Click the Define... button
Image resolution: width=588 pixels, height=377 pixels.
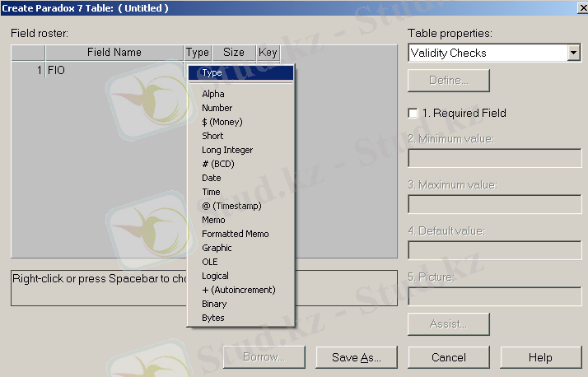(449, 80)
